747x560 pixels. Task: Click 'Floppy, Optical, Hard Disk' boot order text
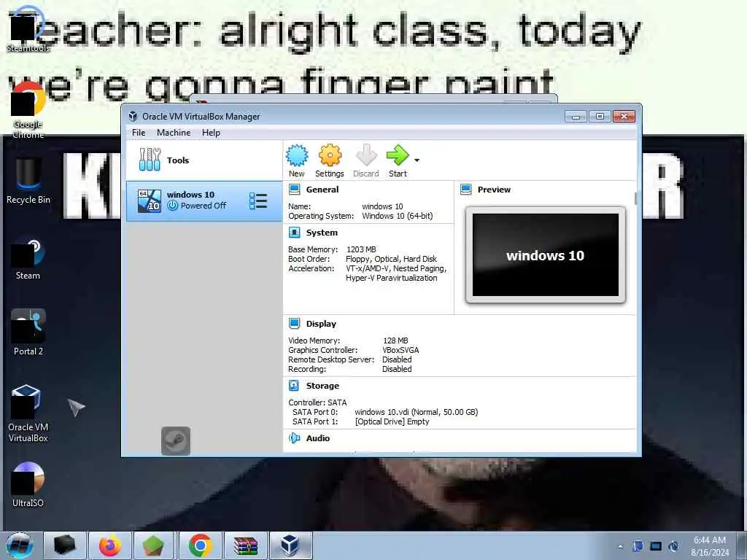click(x=391, y=259)
